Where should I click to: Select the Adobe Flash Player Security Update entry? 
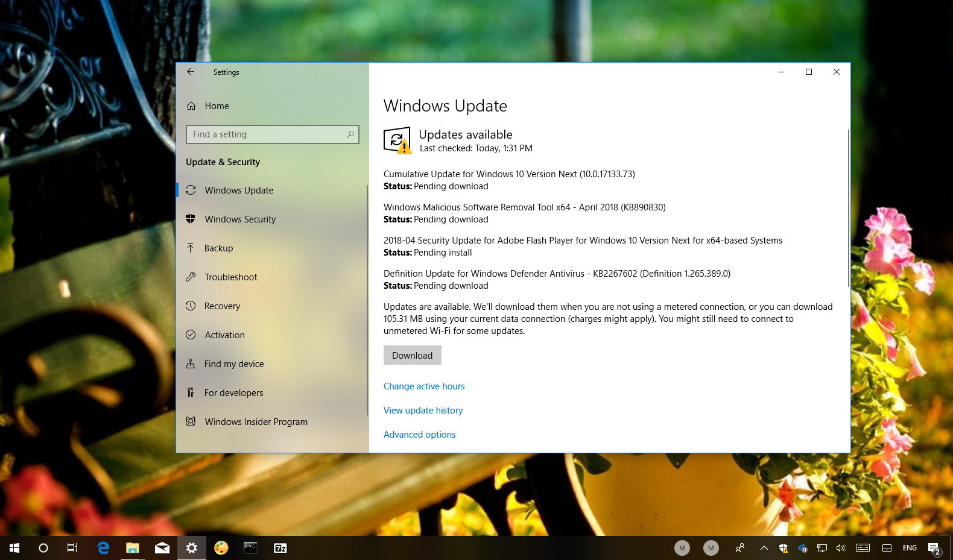click(583, 241)
